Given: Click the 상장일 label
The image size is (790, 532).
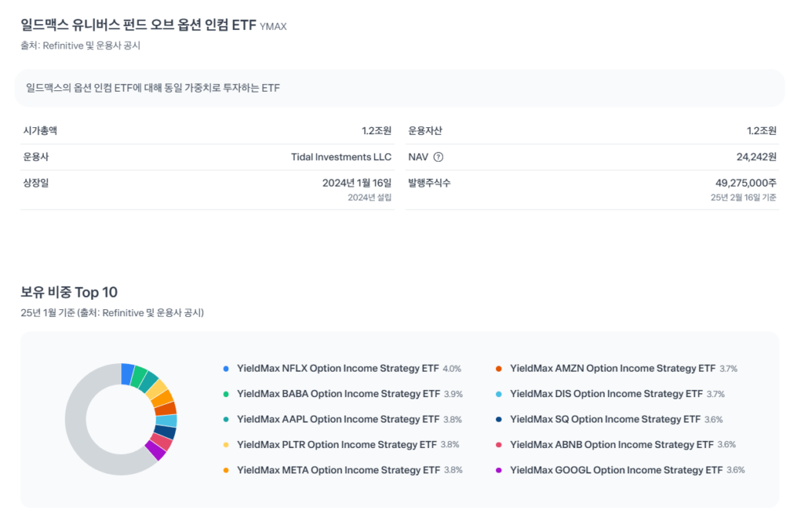Looking at the screenshot, I should click(x=36, y=184).
